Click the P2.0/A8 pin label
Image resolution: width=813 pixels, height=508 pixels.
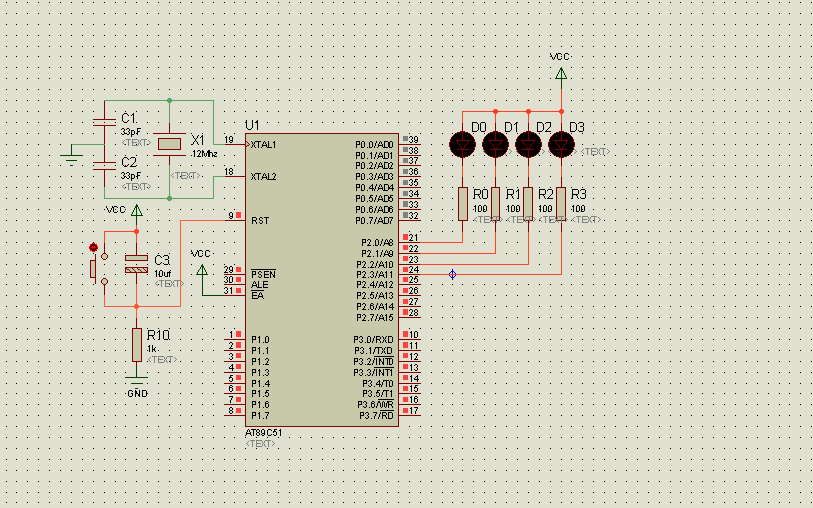click(x=377, y=243)
